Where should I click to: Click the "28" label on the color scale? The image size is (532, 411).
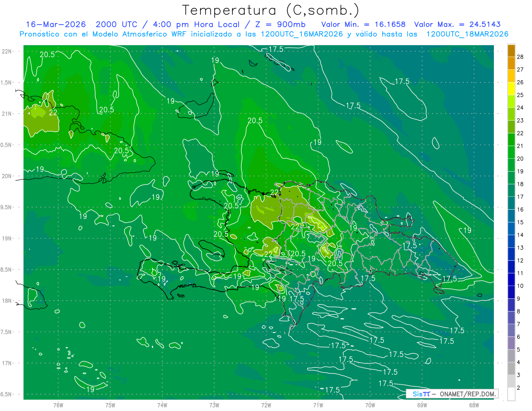tap(520, 57)
